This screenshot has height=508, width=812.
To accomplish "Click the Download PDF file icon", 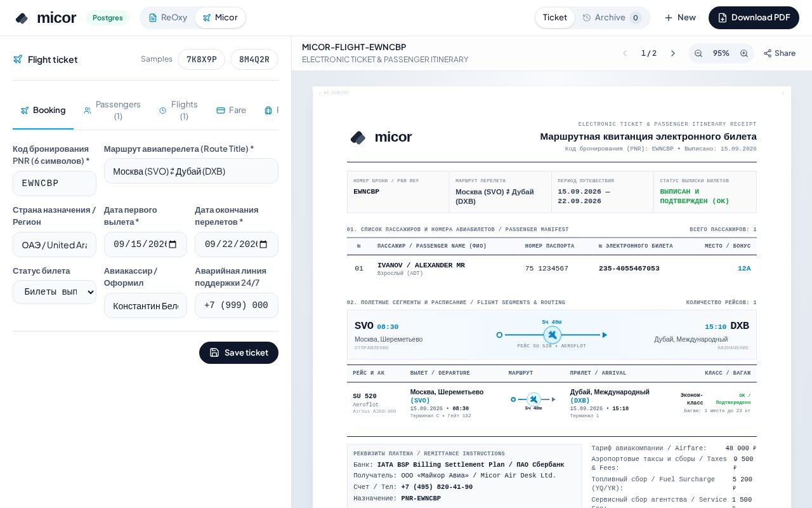I will click(x=723, y=18).
